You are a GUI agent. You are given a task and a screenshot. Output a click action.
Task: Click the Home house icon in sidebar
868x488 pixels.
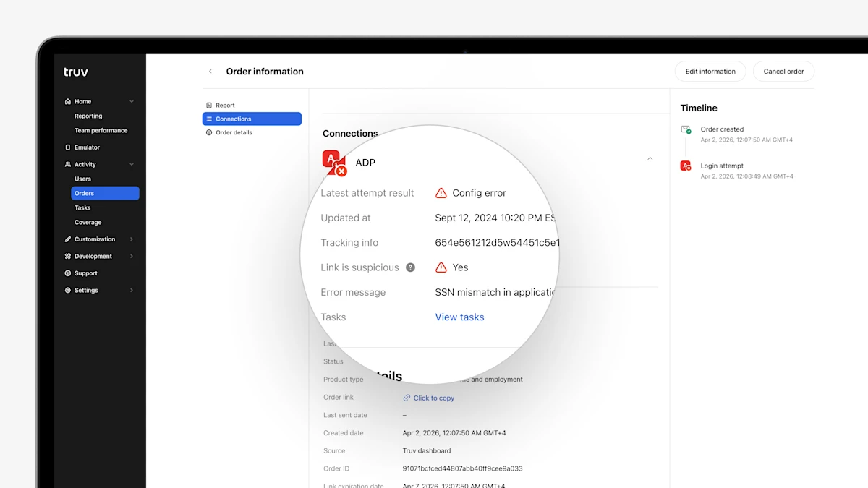pos(68,102)
